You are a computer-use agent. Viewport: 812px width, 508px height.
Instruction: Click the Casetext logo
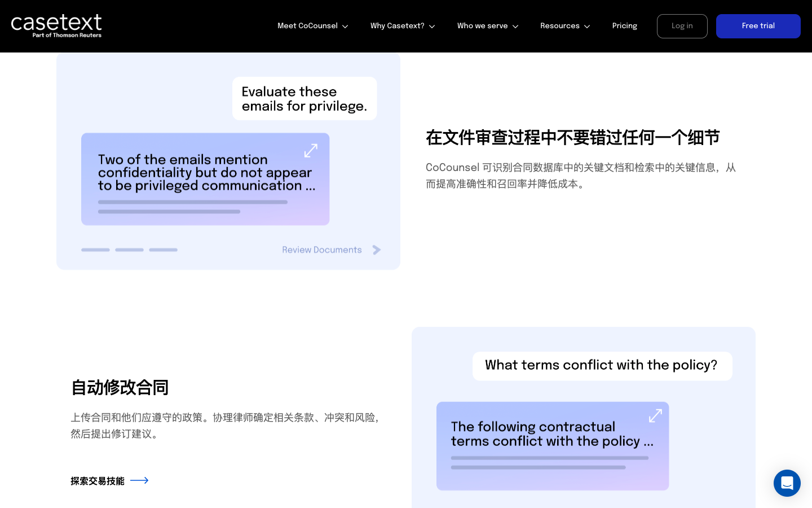tap(56, 26)
